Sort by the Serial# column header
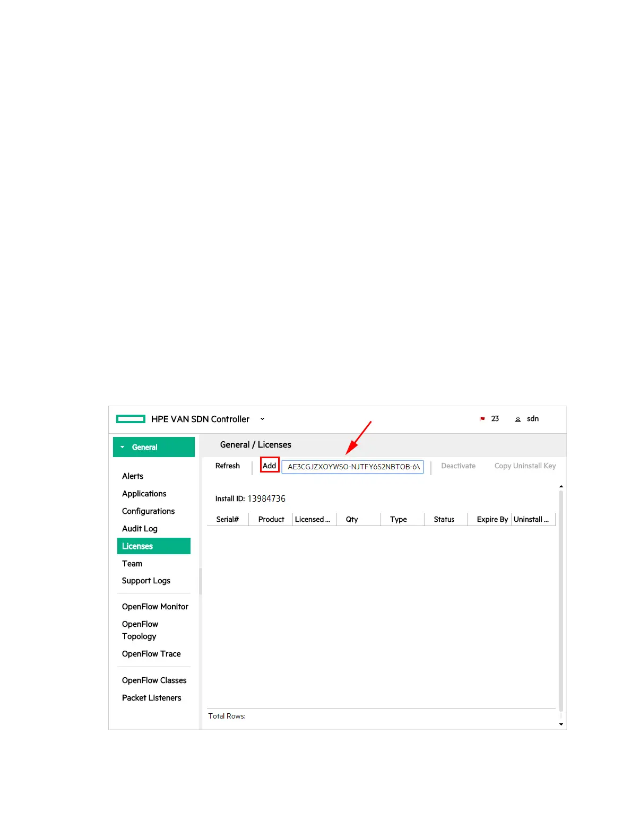 228,519
